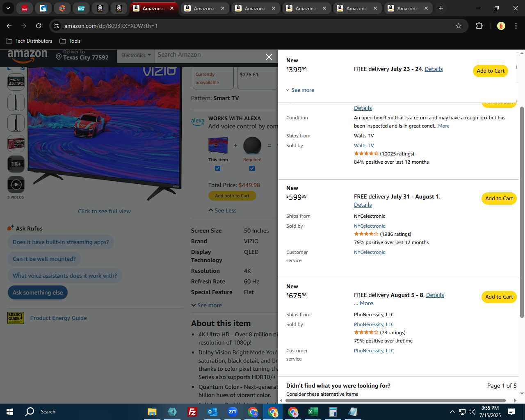Close the offers panel with X icon
525x420 pixels.
click(269, 57)
